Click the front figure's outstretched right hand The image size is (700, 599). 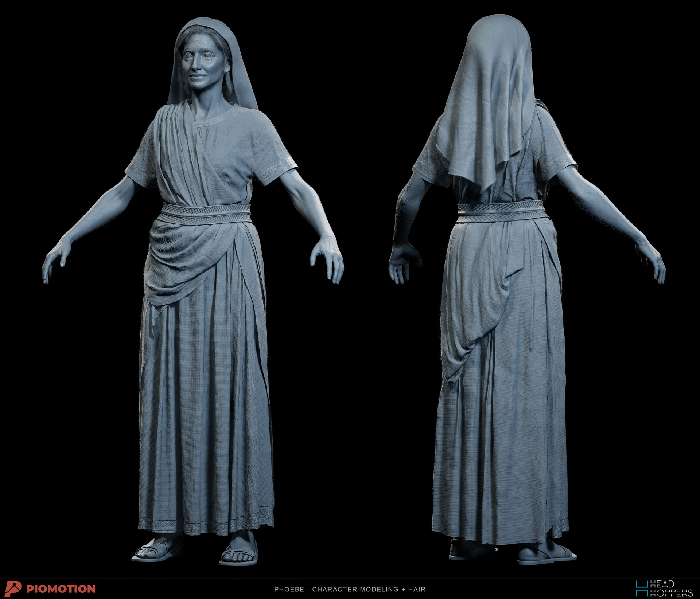[x=55, y=259]
